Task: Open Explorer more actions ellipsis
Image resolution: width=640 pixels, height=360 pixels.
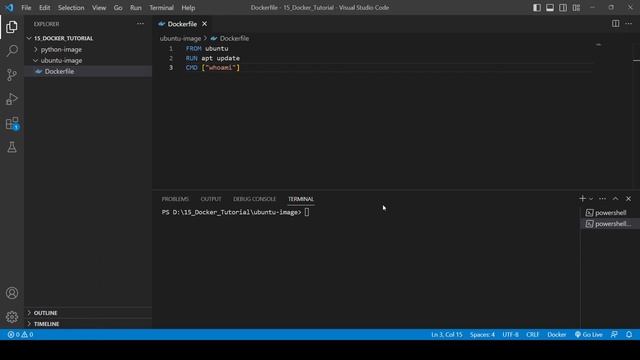Action: coord(140,24)
